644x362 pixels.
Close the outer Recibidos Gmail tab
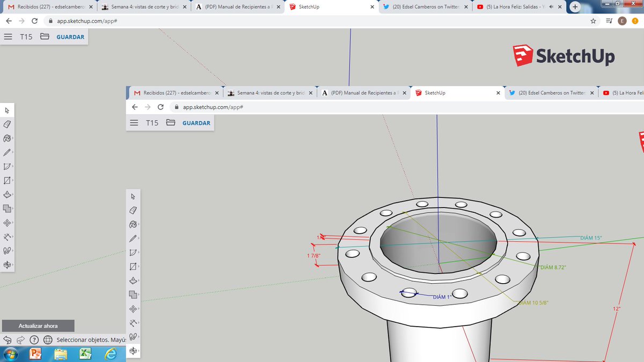click(x=90, y=7)
